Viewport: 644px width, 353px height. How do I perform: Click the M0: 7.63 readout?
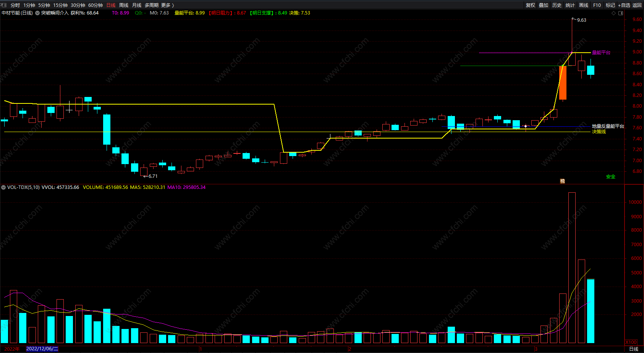point(159,13)
